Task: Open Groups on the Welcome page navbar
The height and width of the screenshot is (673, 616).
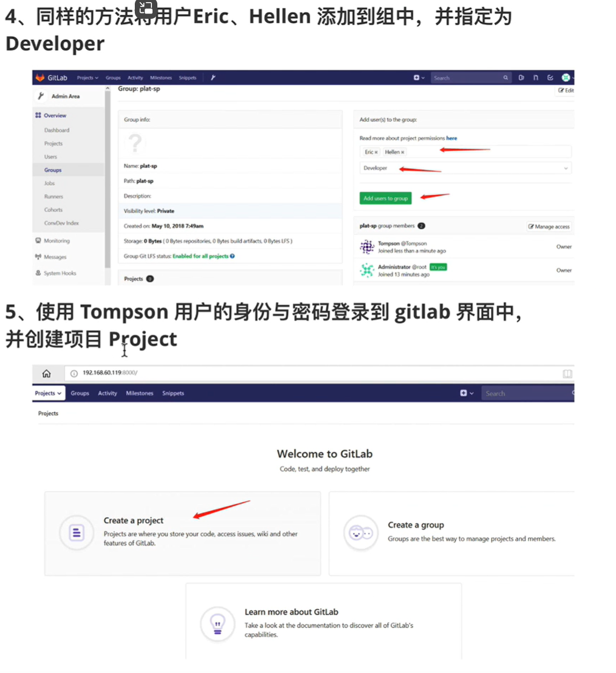Action: coord(80,393)
